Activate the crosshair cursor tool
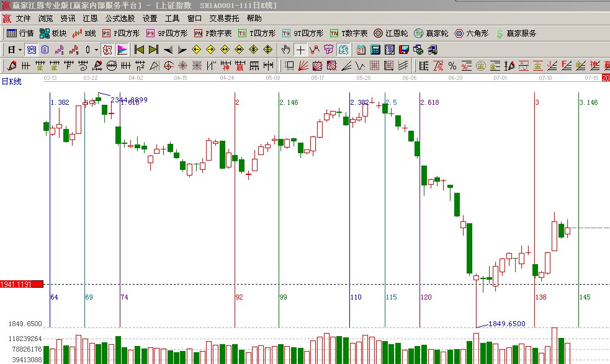Viewport: 610px width, 364px height. pos(300,49)
